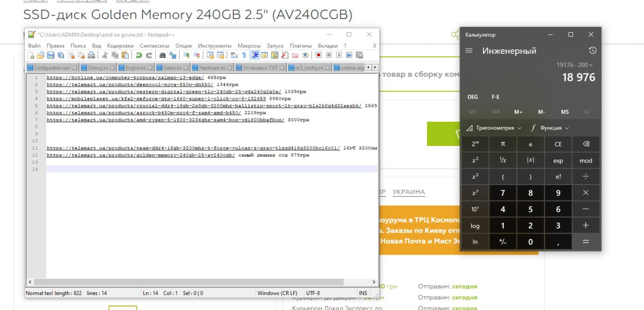Open the Кодировки menu
Screen dimensions: 644x310
click(x=120, y=46)
